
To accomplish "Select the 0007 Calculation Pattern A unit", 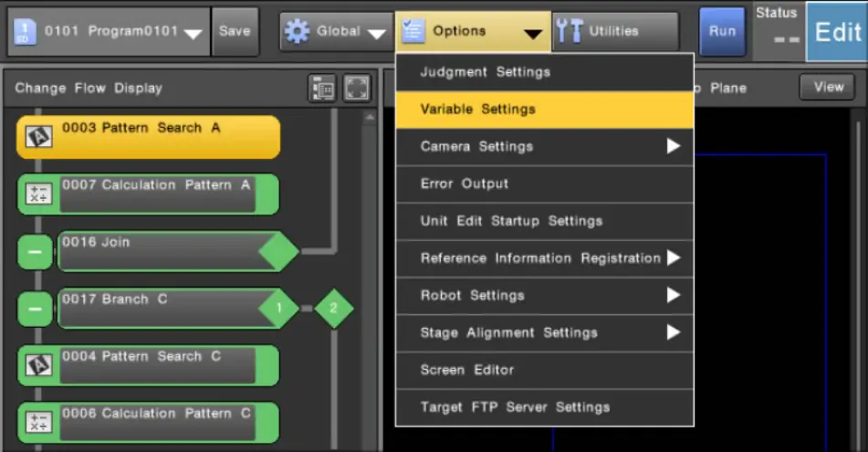I will (x=149, y=194).
